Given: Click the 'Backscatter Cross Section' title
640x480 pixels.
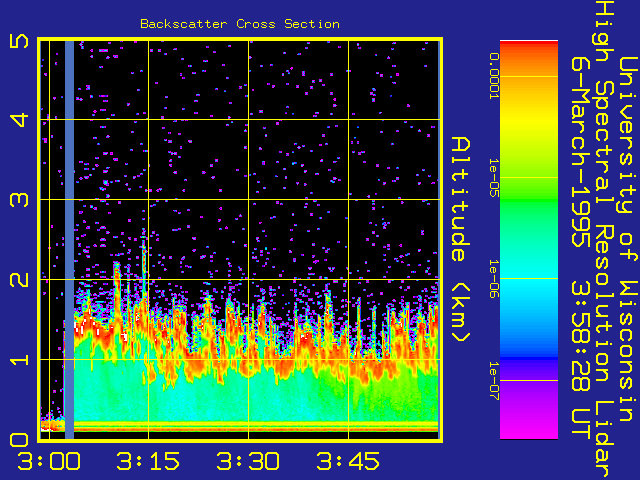Looking at the screenshot, I should (x=240, y=24).
